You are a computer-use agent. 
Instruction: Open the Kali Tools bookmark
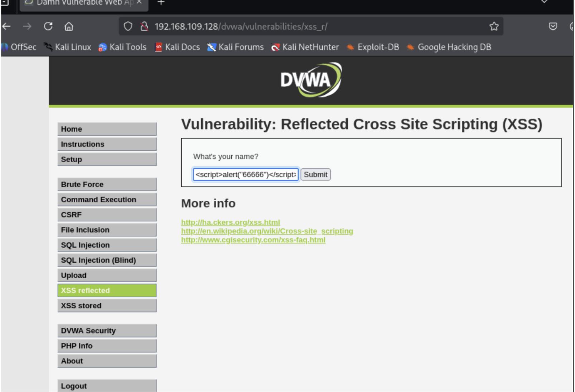tap(122, 47)
